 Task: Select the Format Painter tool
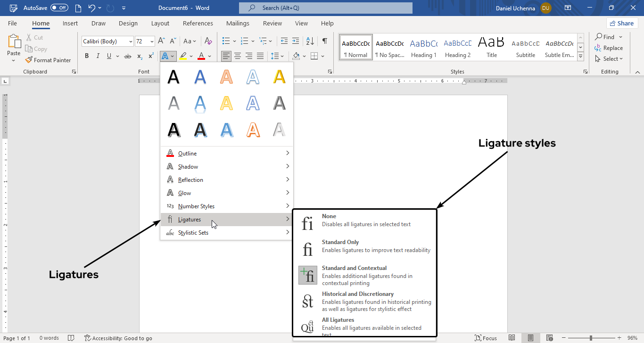48,60
